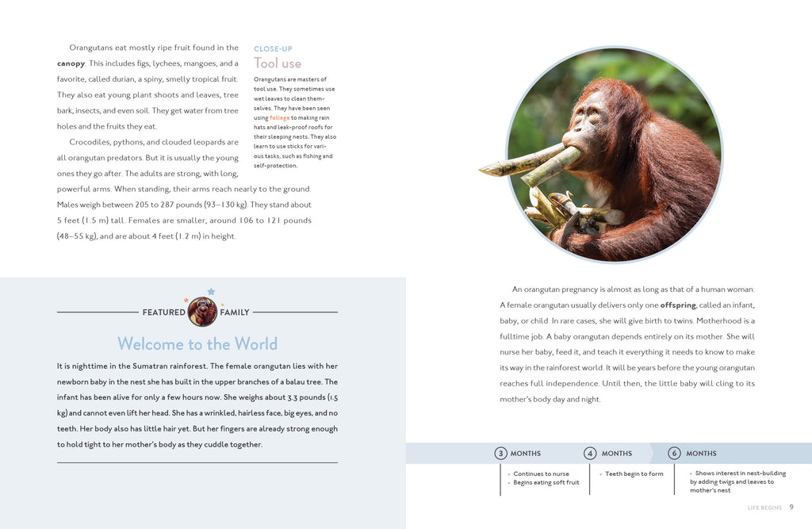Click the 'Teeth begin to form' bullet
This screenshot has width=812, height=529.
[634, 473]
